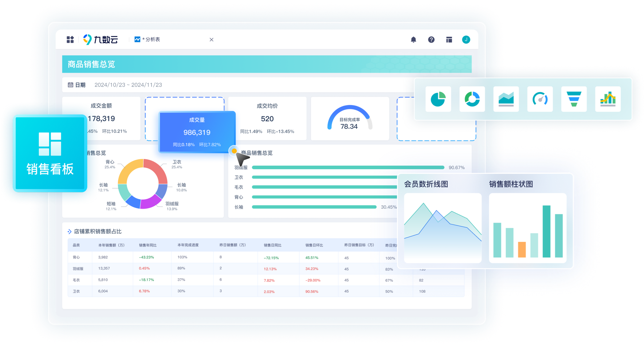The height and width of the screenshot is (347, 644).
Task: Click the 九数云 logo
Action: [x=101, y=40]
